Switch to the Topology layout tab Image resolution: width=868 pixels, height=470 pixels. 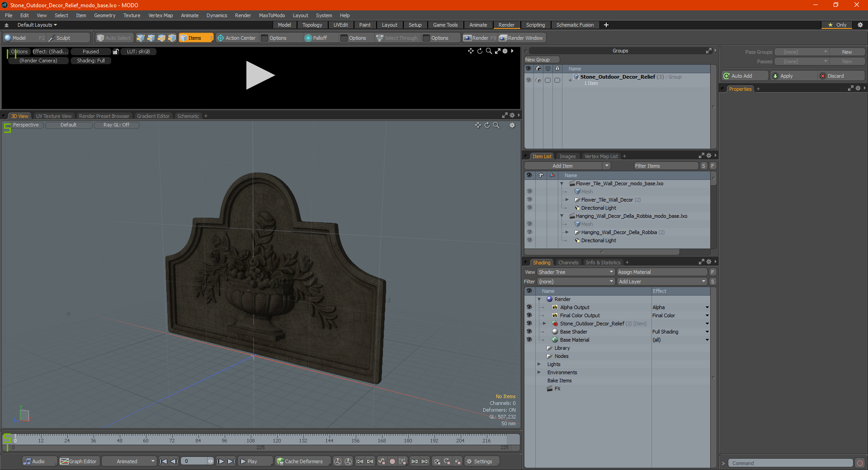coord(312,25)
